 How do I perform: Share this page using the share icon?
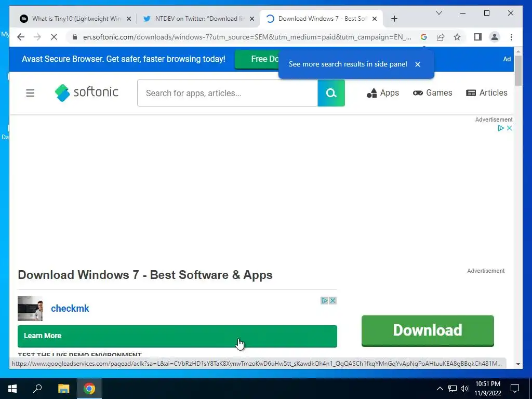pos(441,37)
